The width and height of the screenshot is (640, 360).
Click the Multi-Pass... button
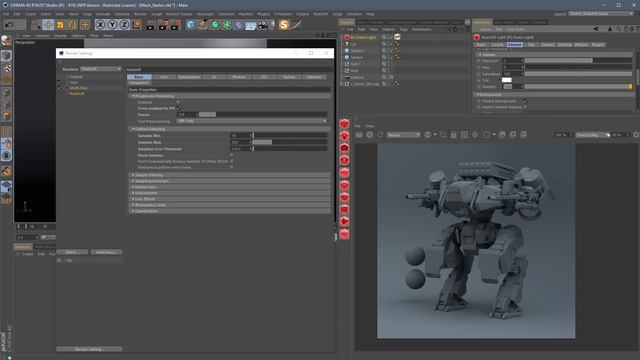[x=106, y=252]
